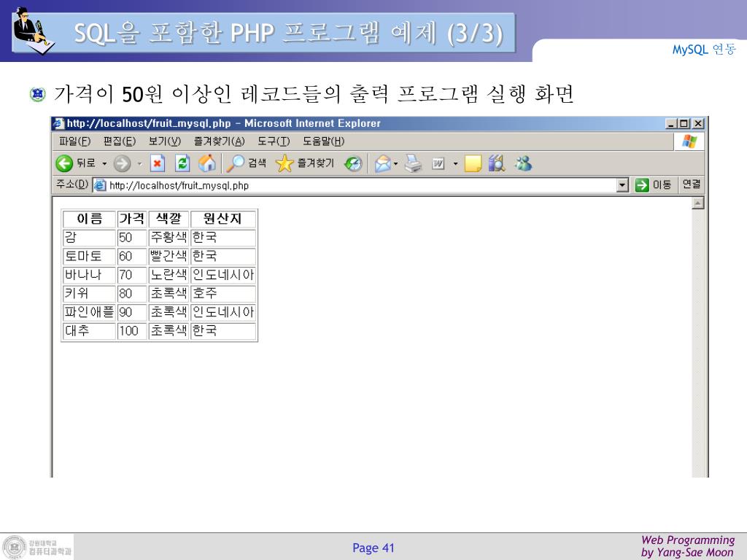Click the 빨간색 color cell
The image size is (747, 560).
tap(169, 256)
